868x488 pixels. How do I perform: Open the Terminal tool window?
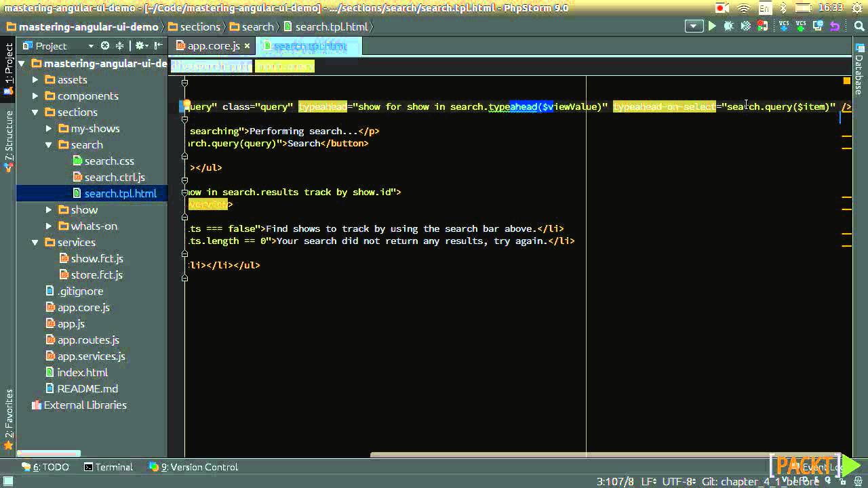point(108,467)
